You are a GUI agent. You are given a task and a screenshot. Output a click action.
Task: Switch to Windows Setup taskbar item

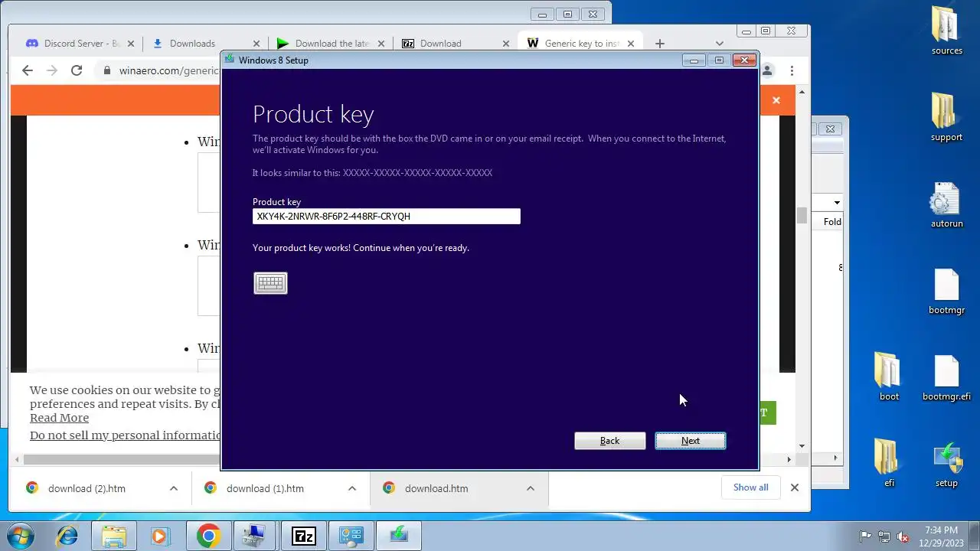[x=399, y=536]
